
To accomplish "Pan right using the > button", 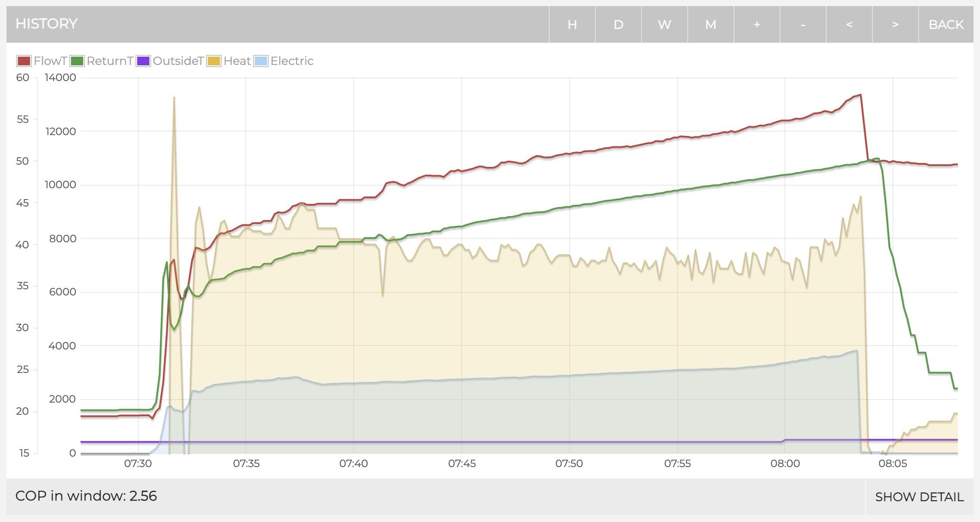I will [x=895, y=24].
